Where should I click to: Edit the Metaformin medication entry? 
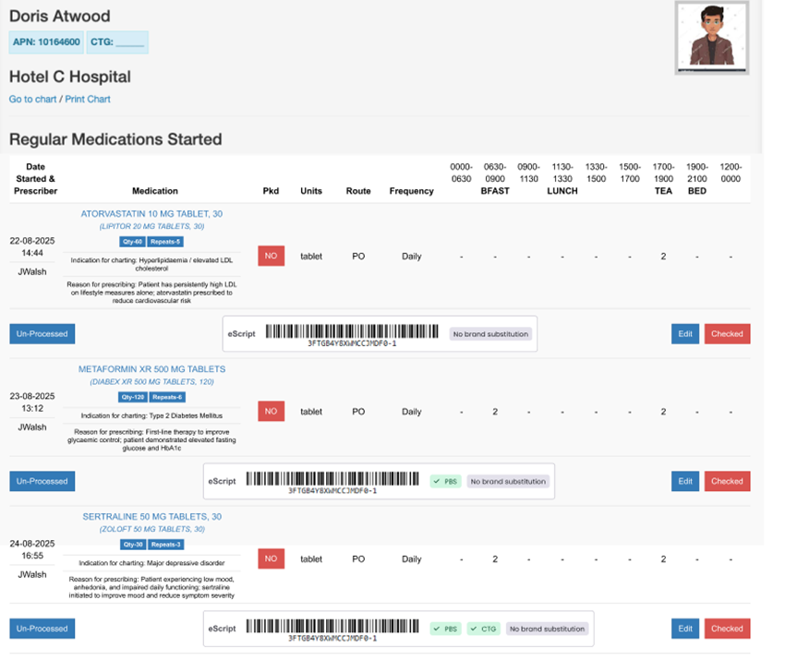click(684, 481)
